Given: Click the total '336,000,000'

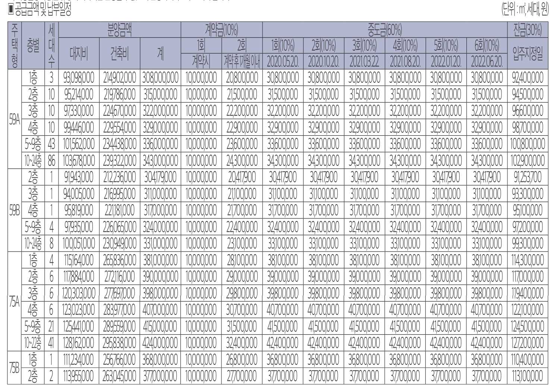Looking at the screenshot, I should coord(160,144).
